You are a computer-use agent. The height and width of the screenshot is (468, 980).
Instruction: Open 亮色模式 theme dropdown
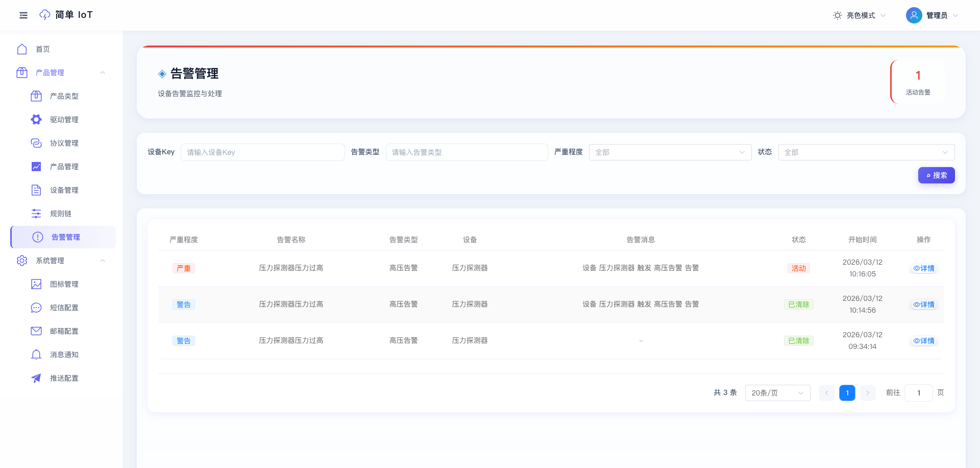[860, 15]
